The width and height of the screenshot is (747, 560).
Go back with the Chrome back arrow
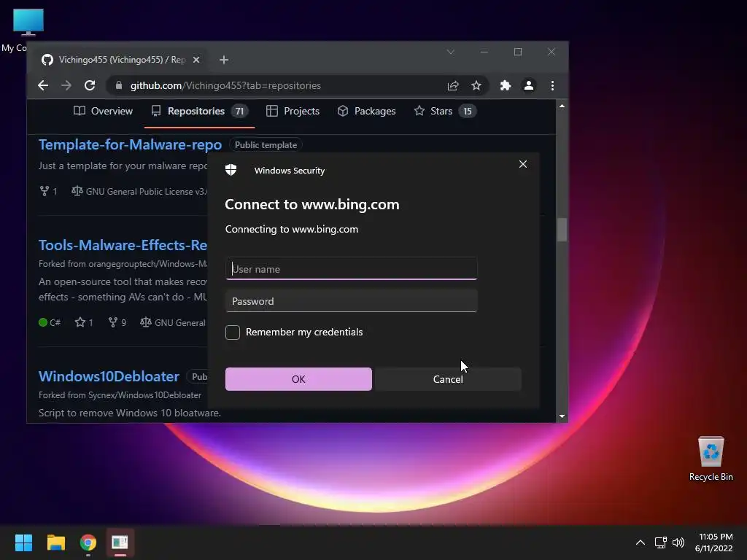(x=43, y=86)
